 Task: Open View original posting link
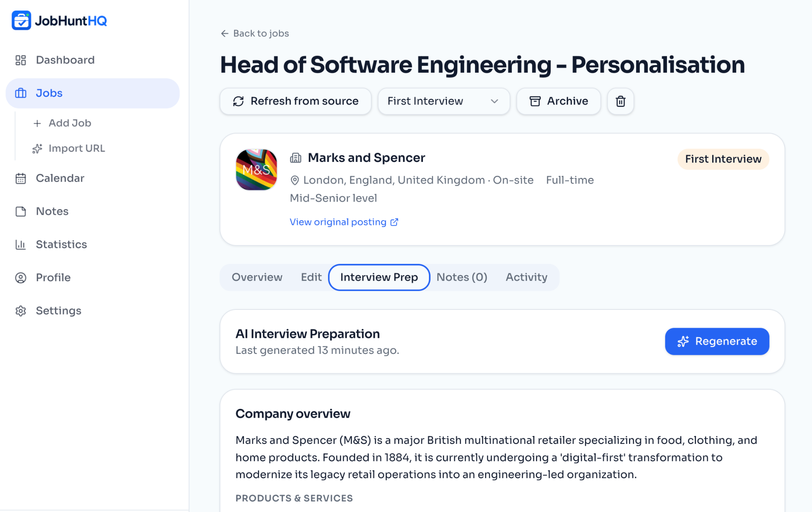tap(344, 222)
